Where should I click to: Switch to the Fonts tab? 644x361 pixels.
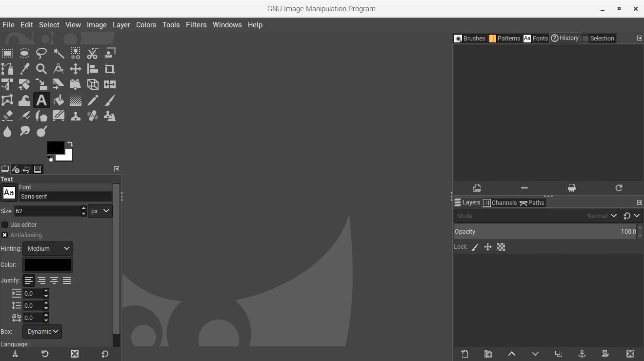(x=536, y=38)
